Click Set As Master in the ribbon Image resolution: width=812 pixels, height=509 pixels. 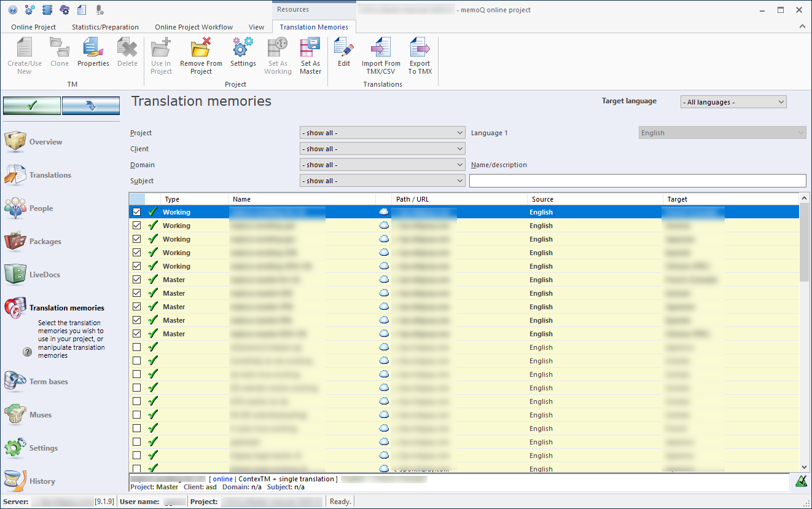pos(310,55)
